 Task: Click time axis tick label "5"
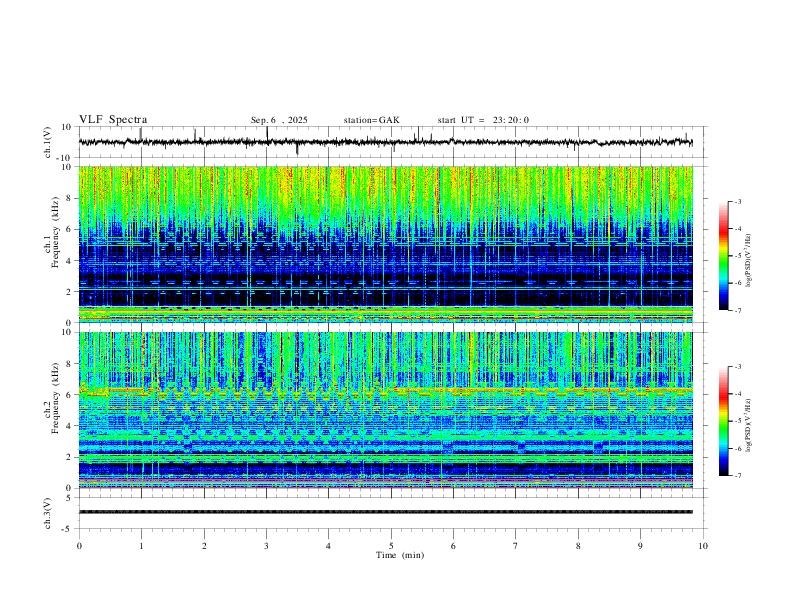click(391, 546)
